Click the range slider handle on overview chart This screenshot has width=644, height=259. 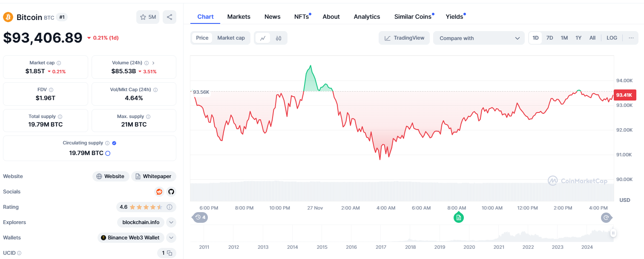pos(613,233)
